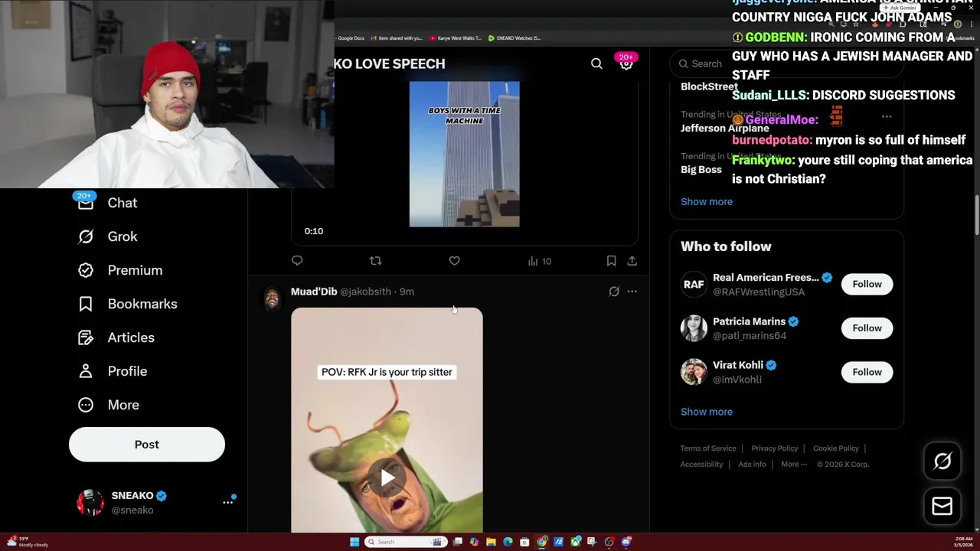Open the Jefferson Airplane trend
Image resolution: width=980 pixels, height=551 pixels.
724,128
